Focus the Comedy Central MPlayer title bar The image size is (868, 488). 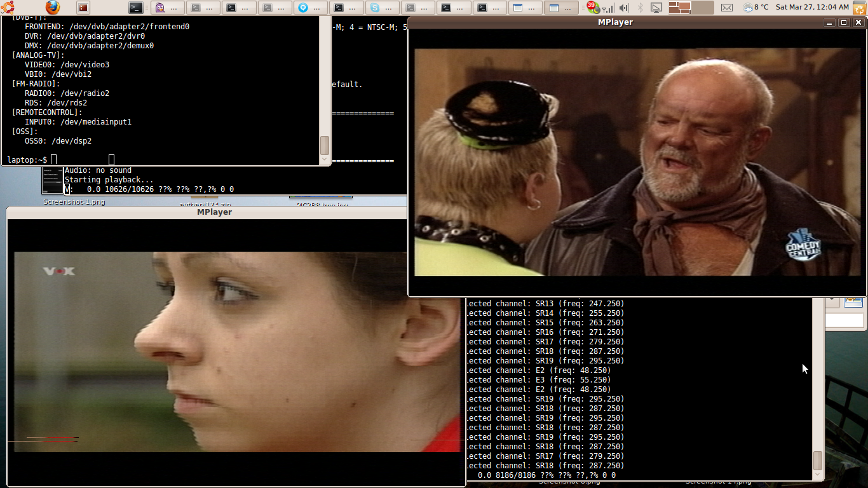tap(615, 22)
